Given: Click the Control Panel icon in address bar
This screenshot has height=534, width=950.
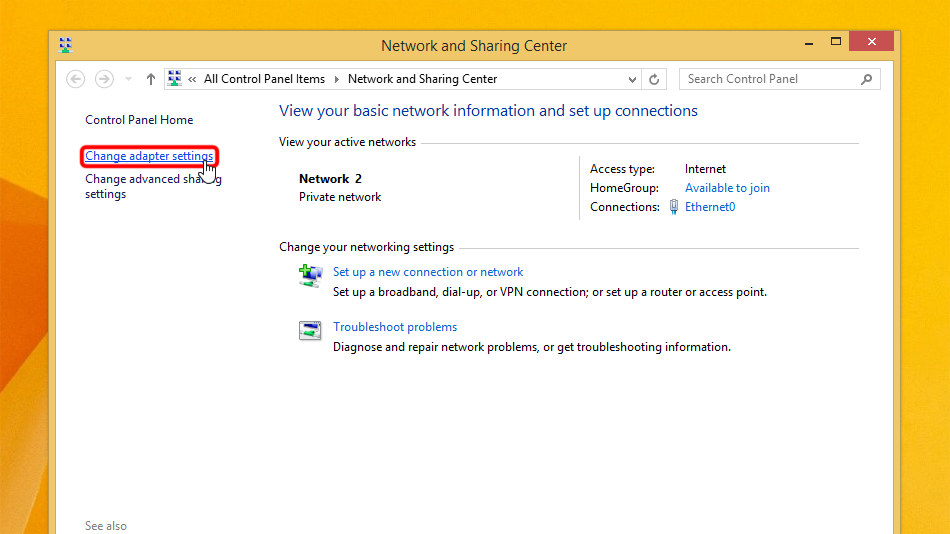Looking at the screenshot, I should click(175, 79).
